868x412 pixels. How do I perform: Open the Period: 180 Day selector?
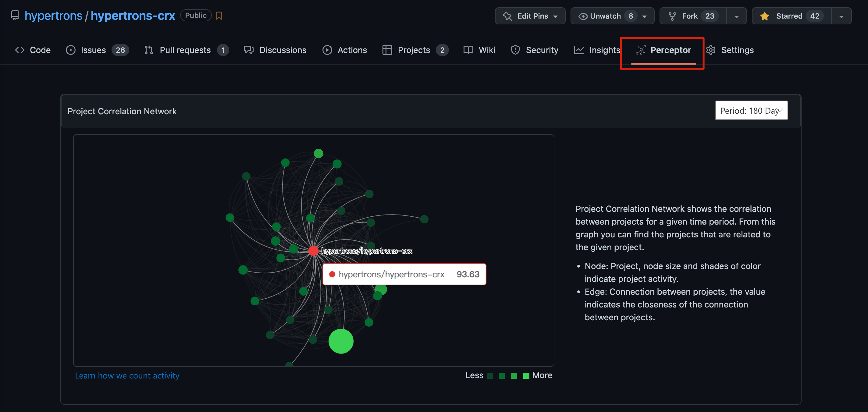tap(751, 111)
